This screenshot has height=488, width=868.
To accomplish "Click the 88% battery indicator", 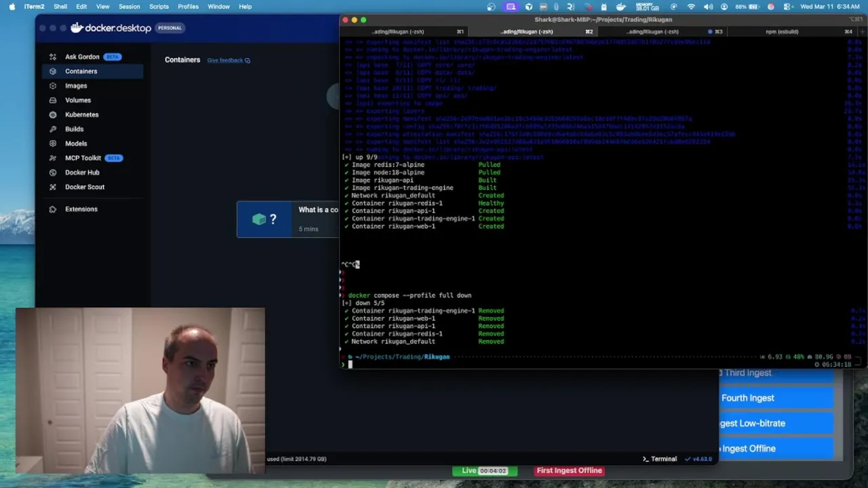I will click(747, 7).
